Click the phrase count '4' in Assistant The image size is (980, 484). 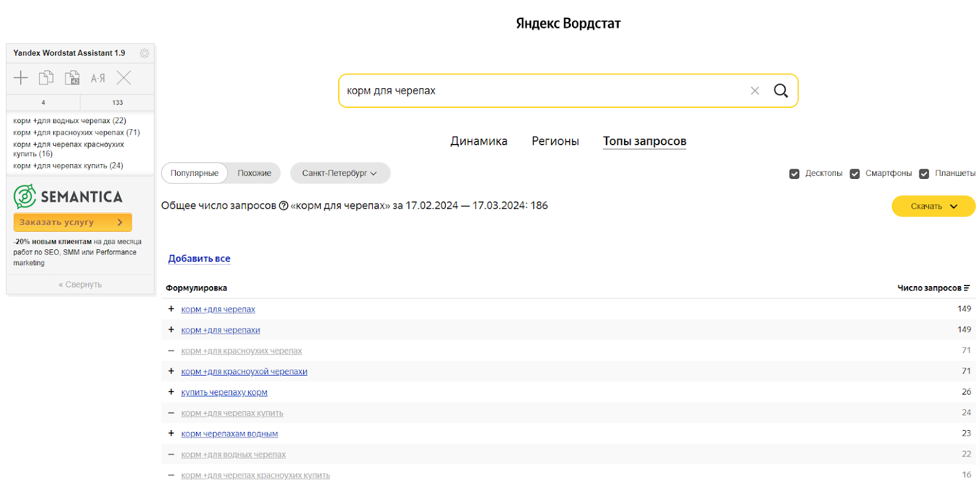point(43,103)
